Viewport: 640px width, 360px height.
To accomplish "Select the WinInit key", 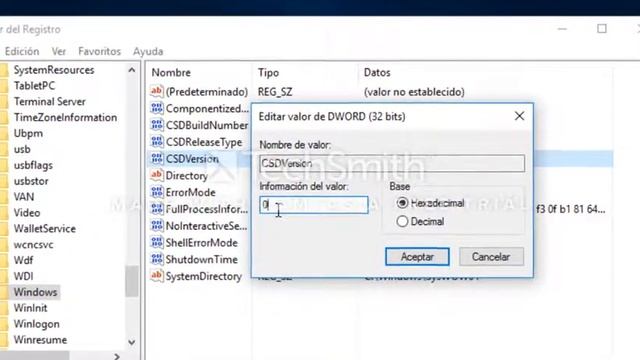I will tap(31, 308).
